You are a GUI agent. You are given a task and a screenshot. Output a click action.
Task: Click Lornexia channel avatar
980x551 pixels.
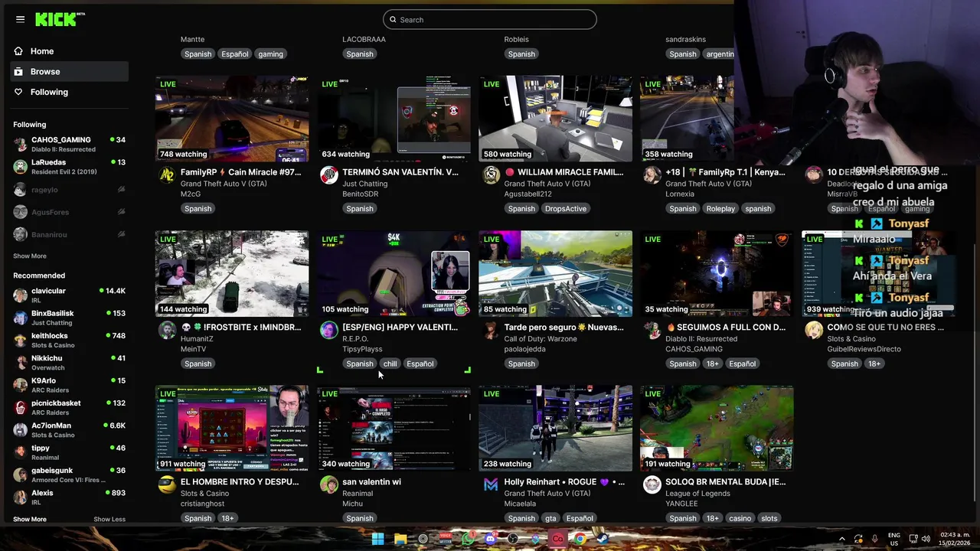tap(652, 175)
